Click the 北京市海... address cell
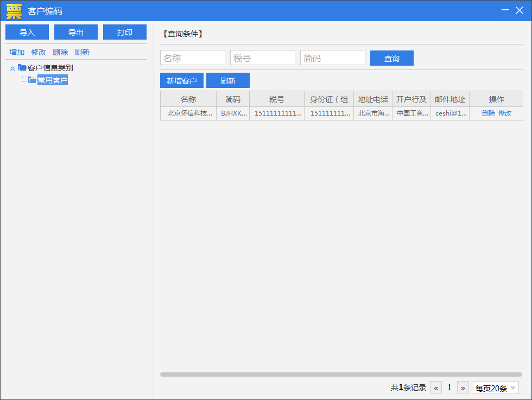 (373, 113)
